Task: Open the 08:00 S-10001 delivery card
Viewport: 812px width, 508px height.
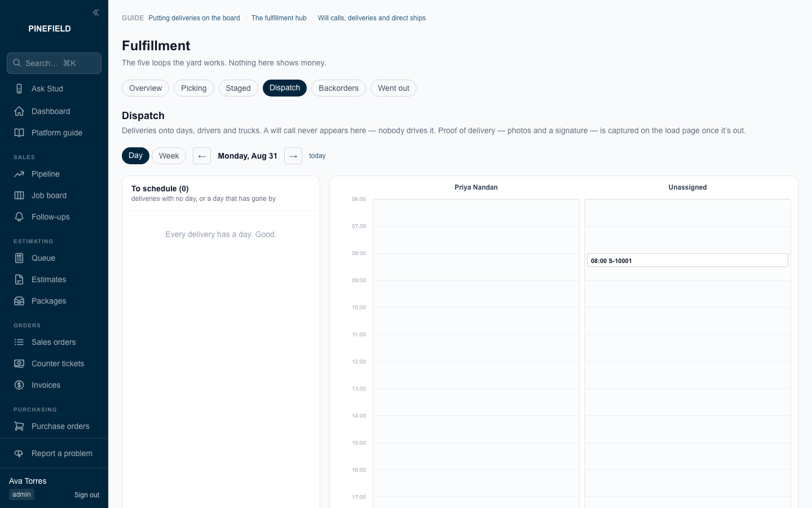Action: [x=687, y=260]
